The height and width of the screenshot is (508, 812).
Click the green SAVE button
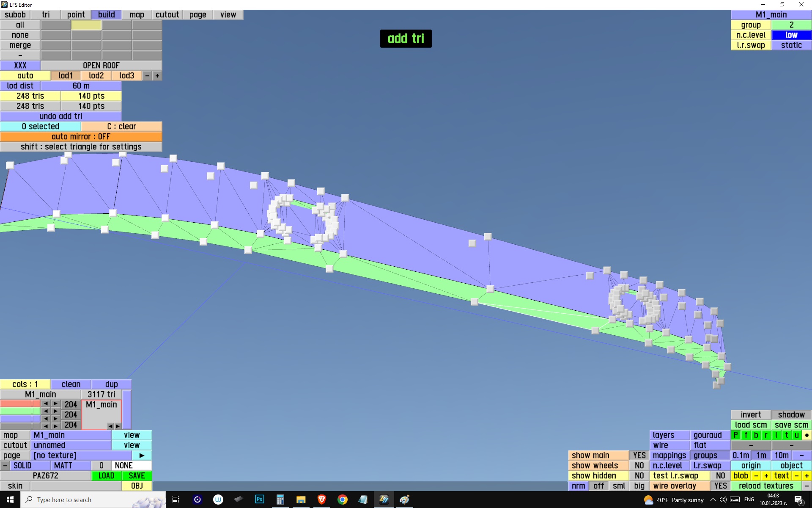[137, 476]
